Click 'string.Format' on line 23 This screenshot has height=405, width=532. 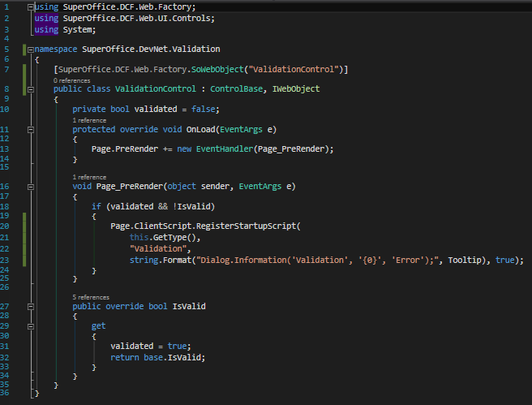point(161,260)
